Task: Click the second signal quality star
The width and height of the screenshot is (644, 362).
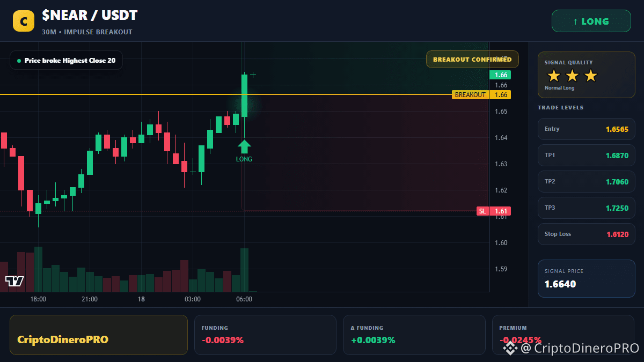Action: [x=572, y=76]
